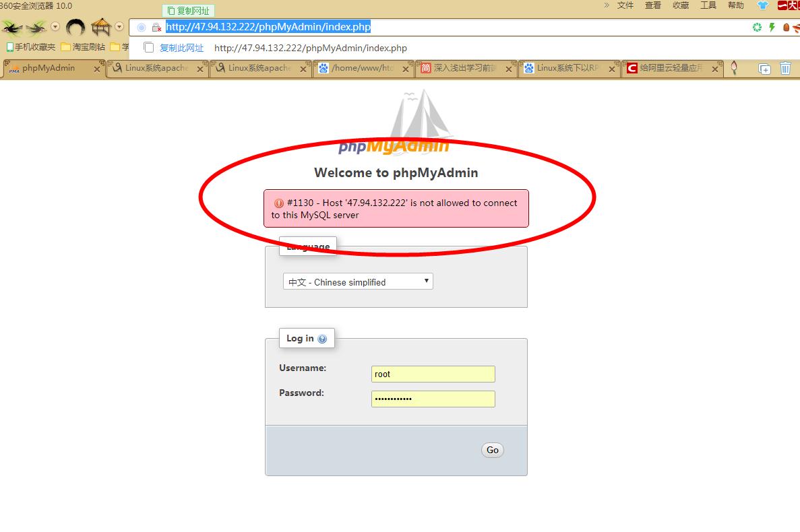Click the forward swallow navigation icon
Image resolution: width=800 pixels, height=532 pixels.
(36, 28)
